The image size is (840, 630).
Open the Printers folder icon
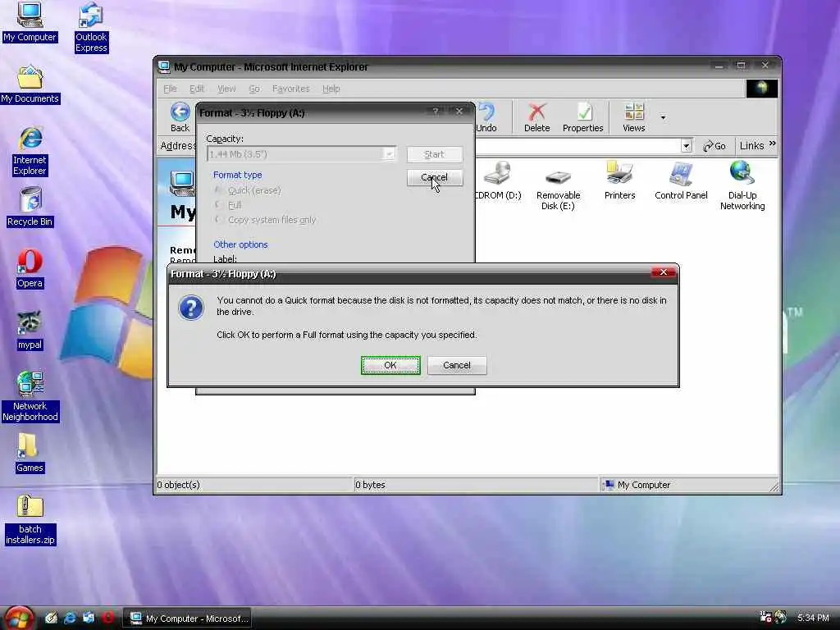620,180
